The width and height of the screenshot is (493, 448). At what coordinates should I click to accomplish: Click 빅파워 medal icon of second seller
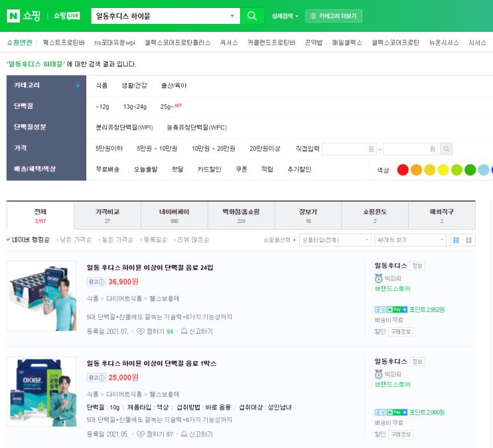[379, 374]
